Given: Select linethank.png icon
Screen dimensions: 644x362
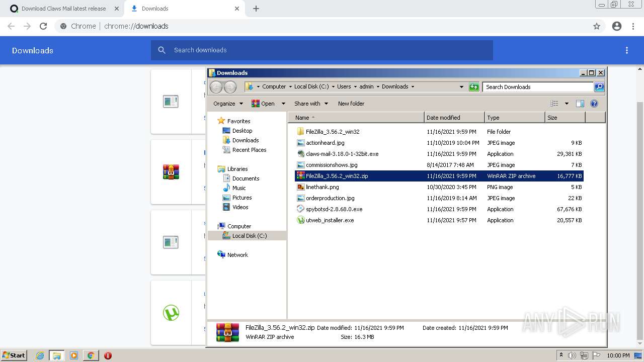Looking at the screenshot, I should [300, 187].
